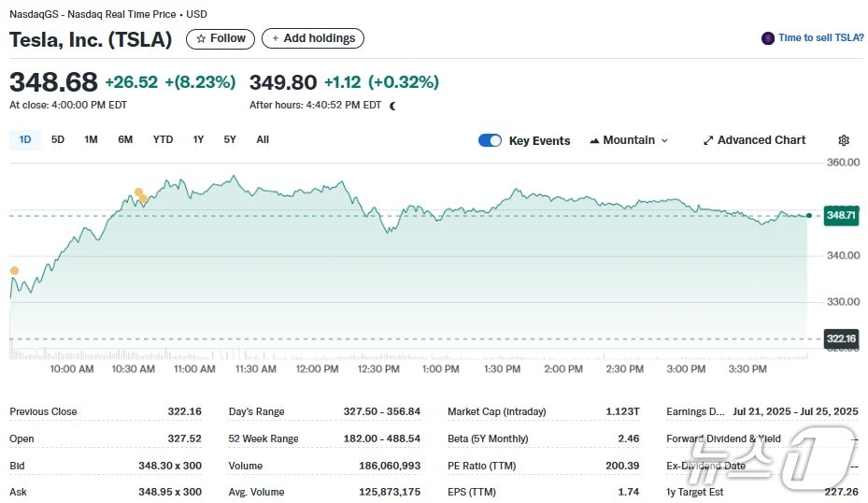This screenshot has height=503, width=868.
Task: Select the 1M chart range
Action: 91,140
